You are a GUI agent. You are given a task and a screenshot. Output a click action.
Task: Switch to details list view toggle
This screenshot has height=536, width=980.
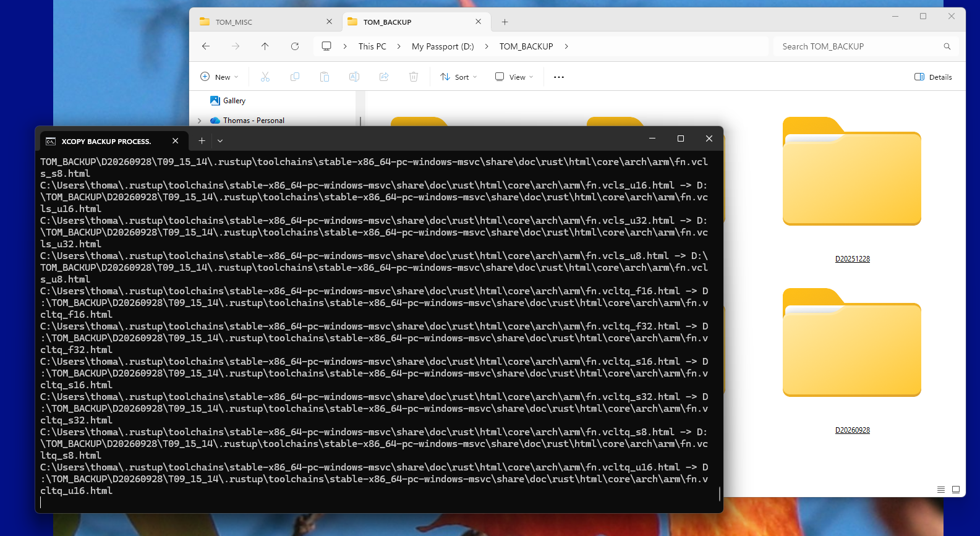click(941, 490)
